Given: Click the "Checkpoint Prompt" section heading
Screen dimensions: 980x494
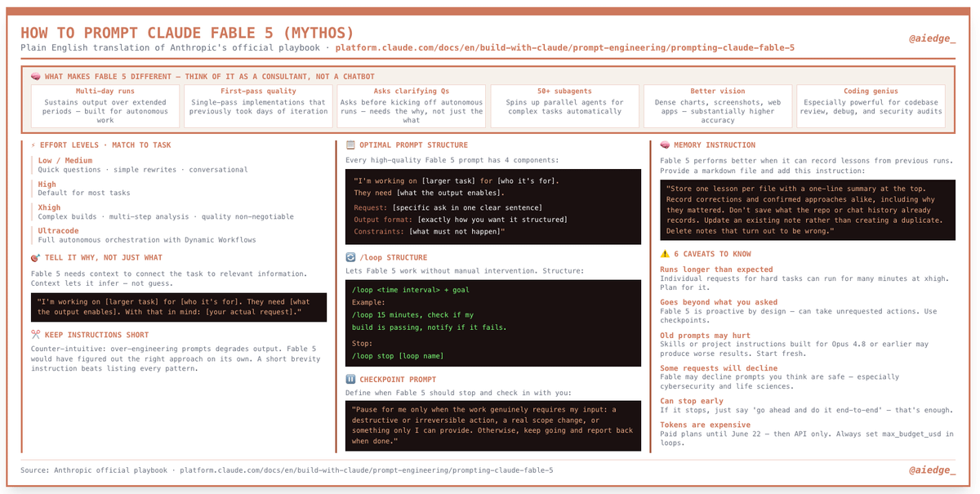Looking at the screenshot, I should tap(399, 380).
